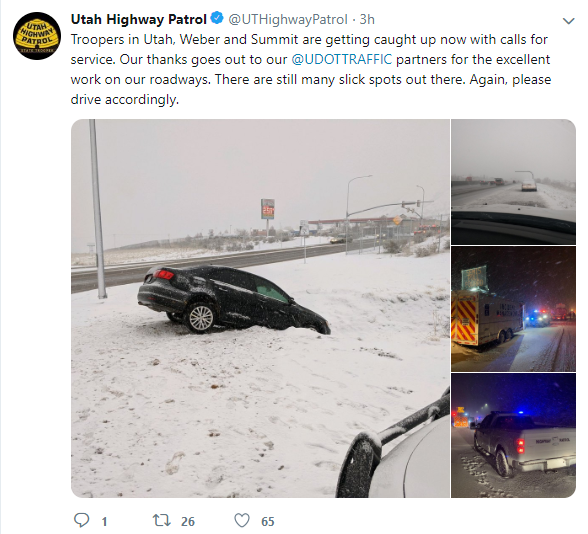This screenshot has width=588, height=534.
Task: Open the 3h timestamp link
Action: pos(367,19)
